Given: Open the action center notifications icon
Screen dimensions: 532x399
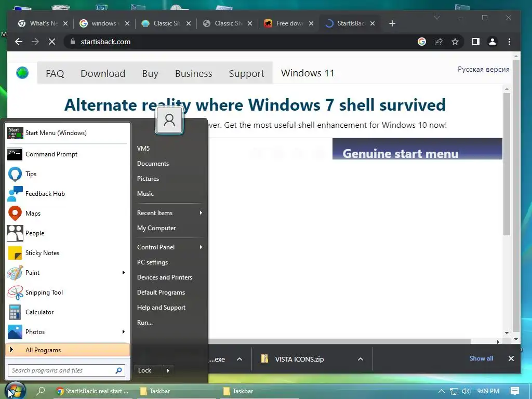Looking at the screenshot, I should 515,391.
